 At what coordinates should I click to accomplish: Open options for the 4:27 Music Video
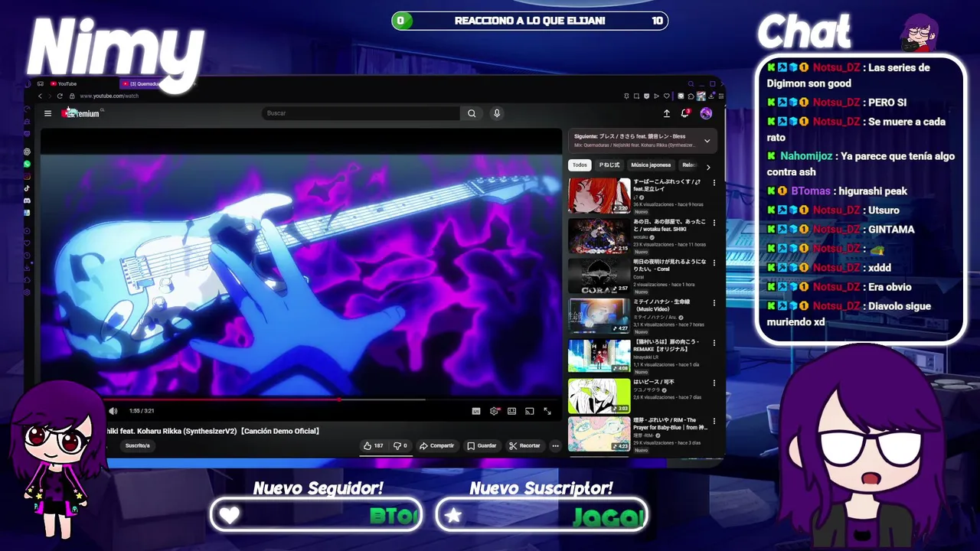[714, 302]
